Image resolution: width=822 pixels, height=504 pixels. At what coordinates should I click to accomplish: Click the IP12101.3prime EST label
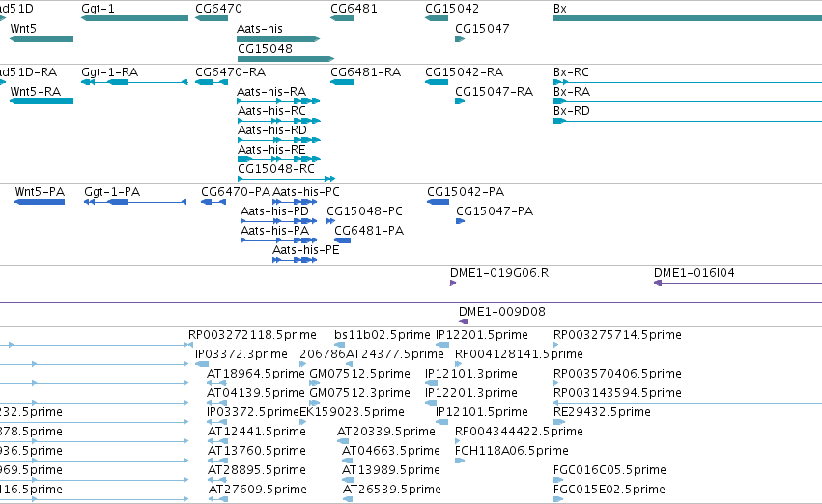click(471, 374)
